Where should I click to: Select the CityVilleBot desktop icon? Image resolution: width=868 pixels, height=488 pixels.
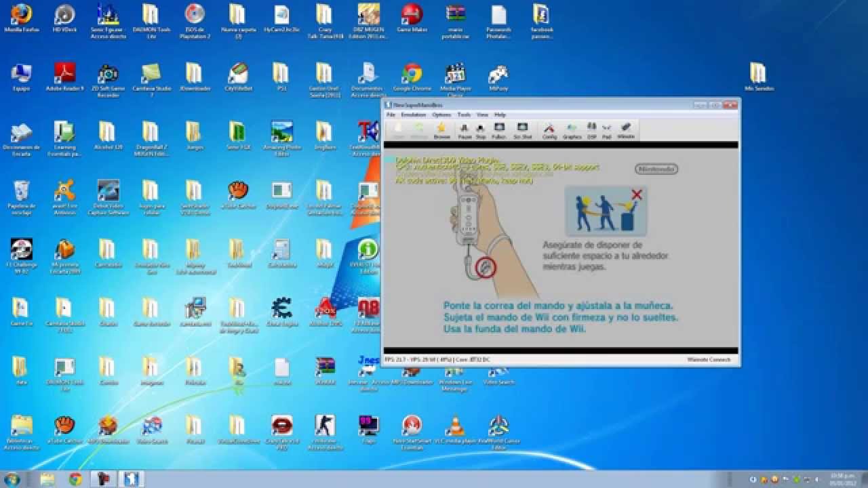coord(238,78)
